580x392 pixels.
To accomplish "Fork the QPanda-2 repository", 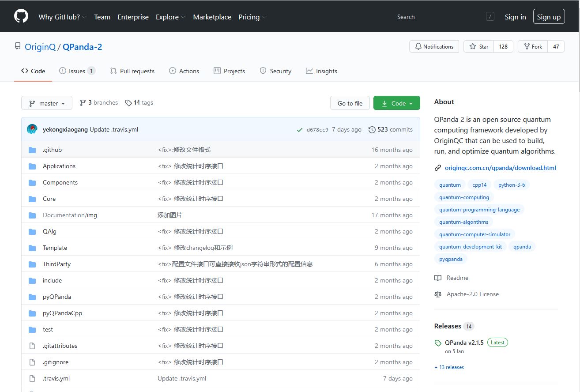I will pyautogui.click(x=533, y=46).
